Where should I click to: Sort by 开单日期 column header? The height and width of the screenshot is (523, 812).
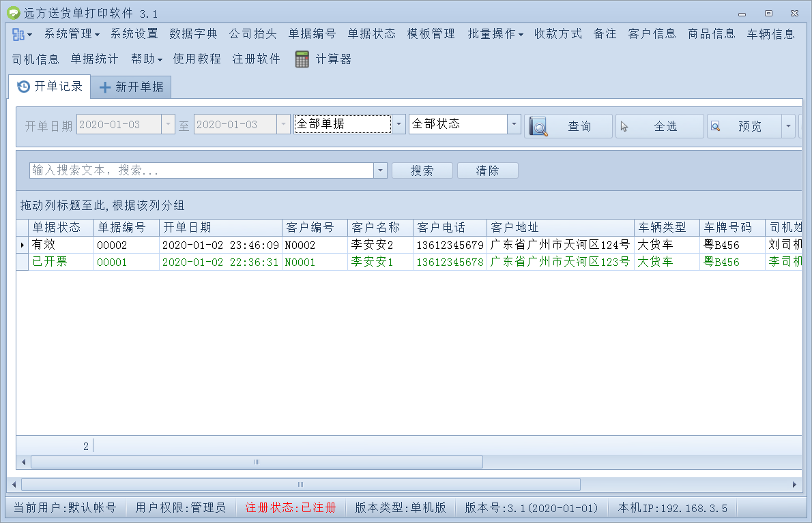(x=220, y=228)
